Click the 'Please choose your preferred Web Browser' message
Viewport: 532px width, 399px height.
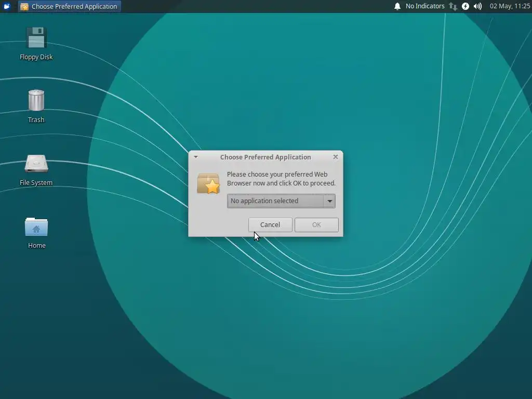coord(281,179)
